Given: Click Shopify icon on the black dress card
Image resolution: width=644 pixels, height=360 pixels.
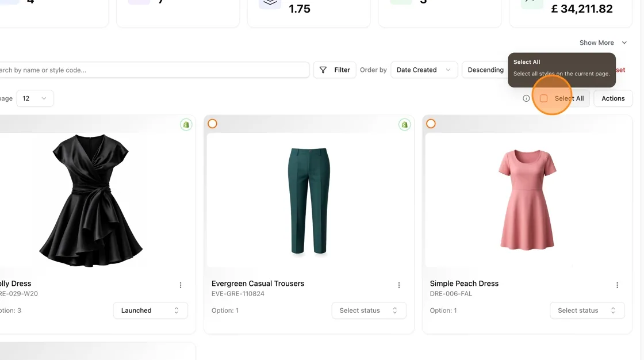Looking at the screenshot, I should click(186, 125).
